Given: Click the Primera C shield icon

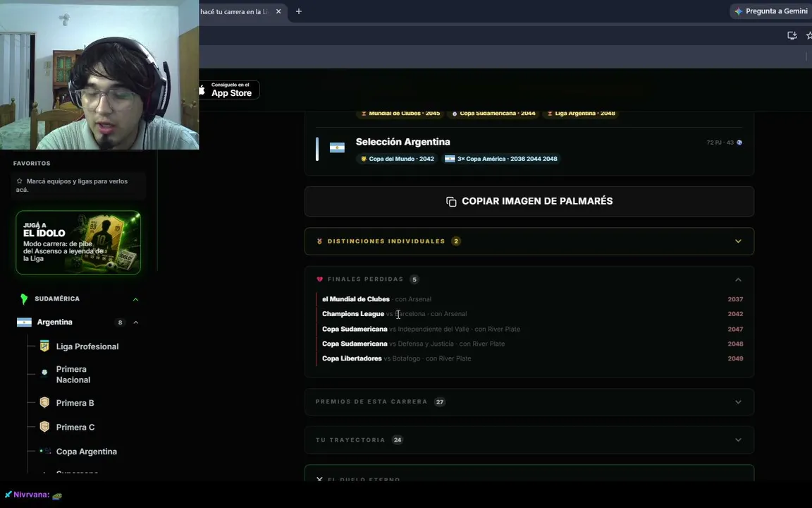Looking at the screenshot, I should [44, 427].
